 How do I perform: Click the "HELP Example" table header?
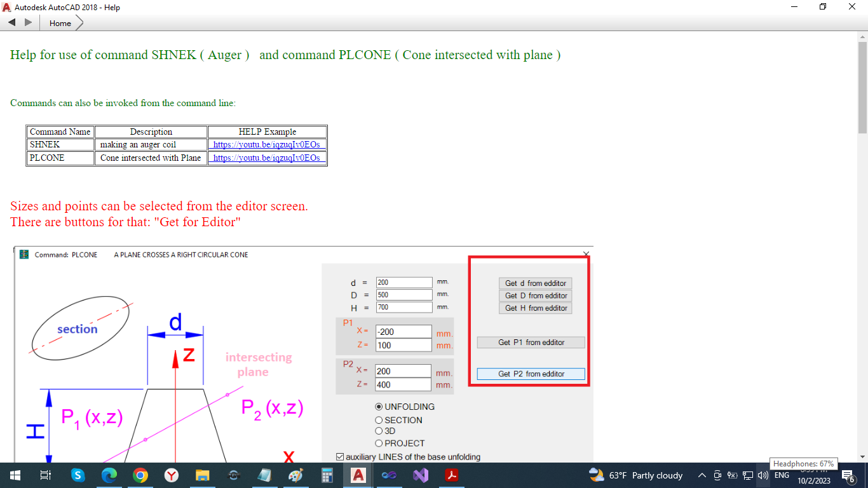(268, 132)
